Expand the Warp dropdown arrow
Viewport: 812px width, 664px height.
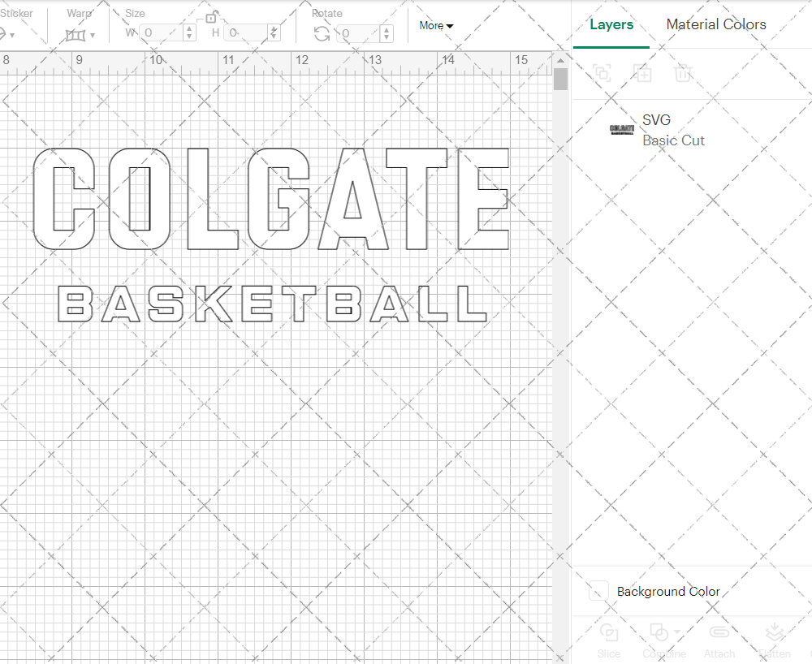[x=93, y=35]
